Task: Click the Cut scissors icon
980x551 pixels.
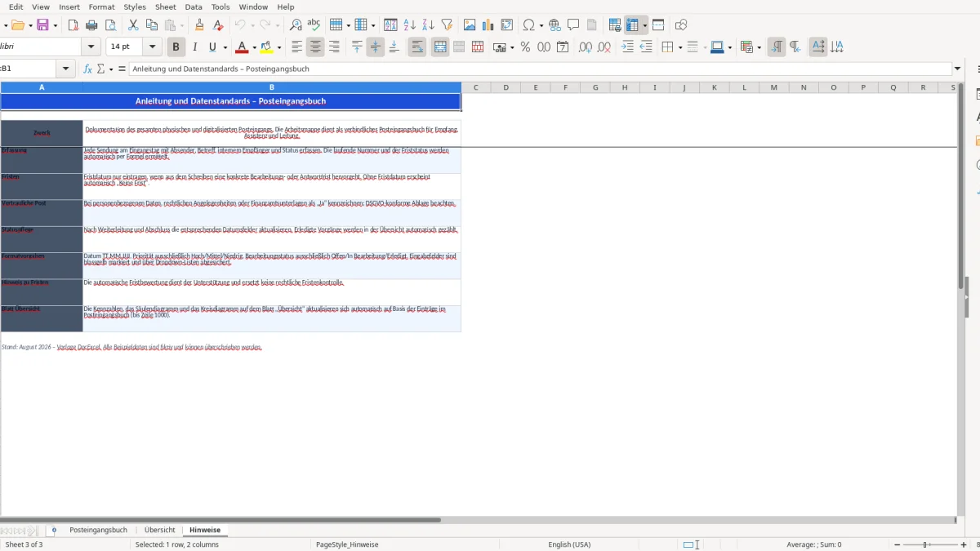Action: (x=133, y=25)
